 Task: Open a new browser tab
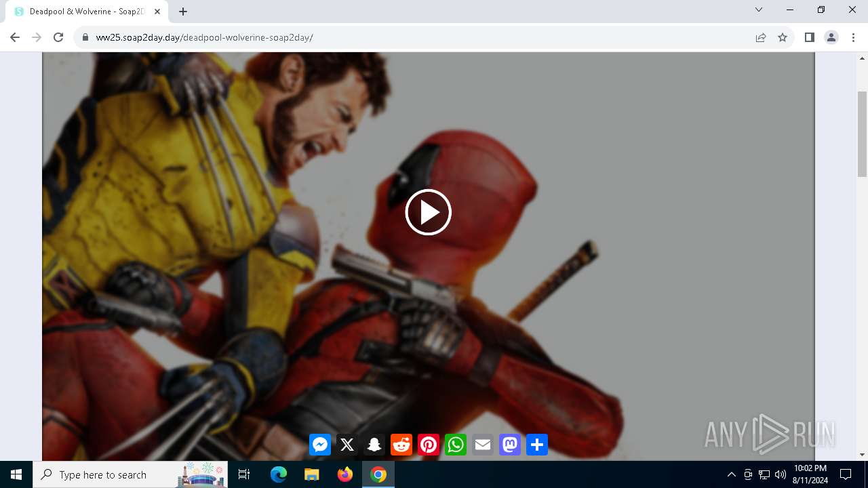click(x=183, y=12)
